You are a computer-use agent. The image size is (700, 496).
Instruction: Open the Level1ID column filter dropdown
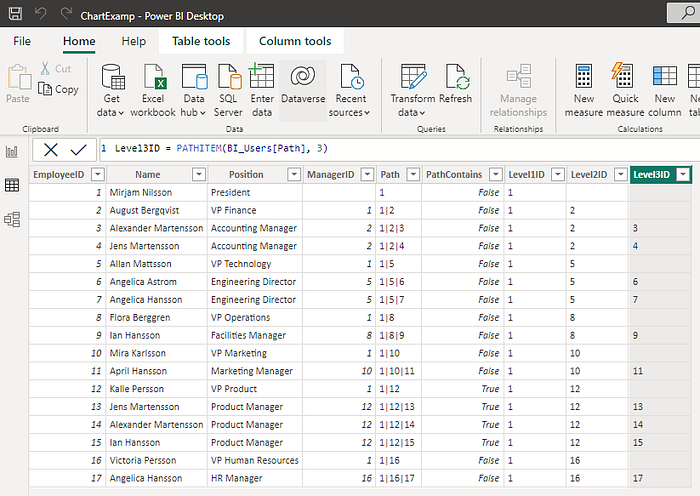click(x=558, y=174)
